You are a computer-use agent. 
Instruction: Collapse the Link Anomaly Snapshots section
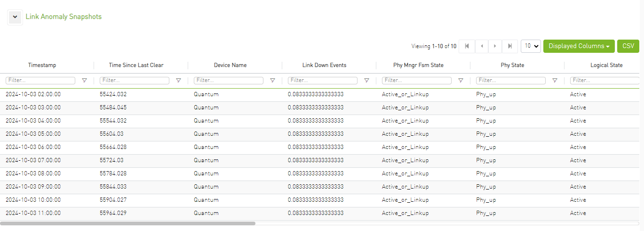pyautogui.click(x=15, y=17)
